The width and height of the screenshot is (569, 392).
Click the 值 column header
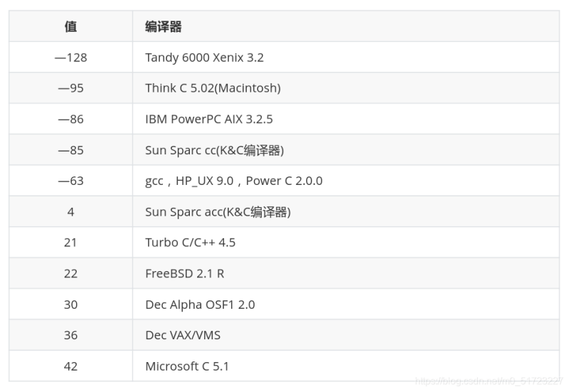70,27
